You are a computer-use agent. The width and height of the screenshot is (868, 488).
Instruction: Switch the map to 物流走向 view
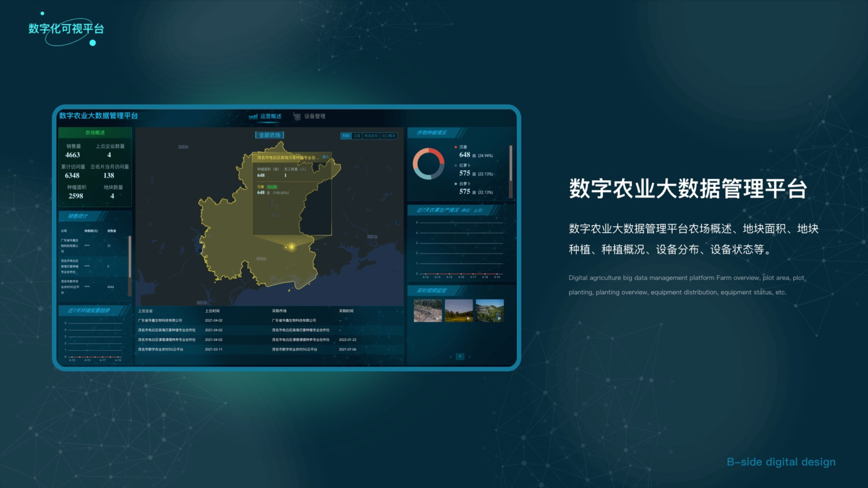coord(371,136)
